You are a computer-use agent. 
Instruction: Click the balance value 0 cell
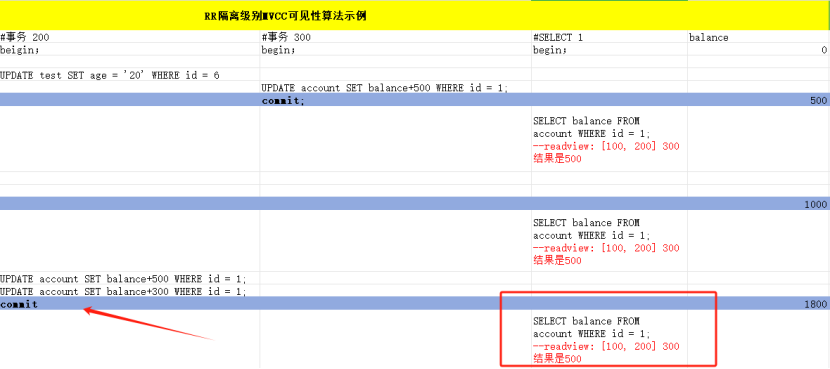tap(759, 50)
